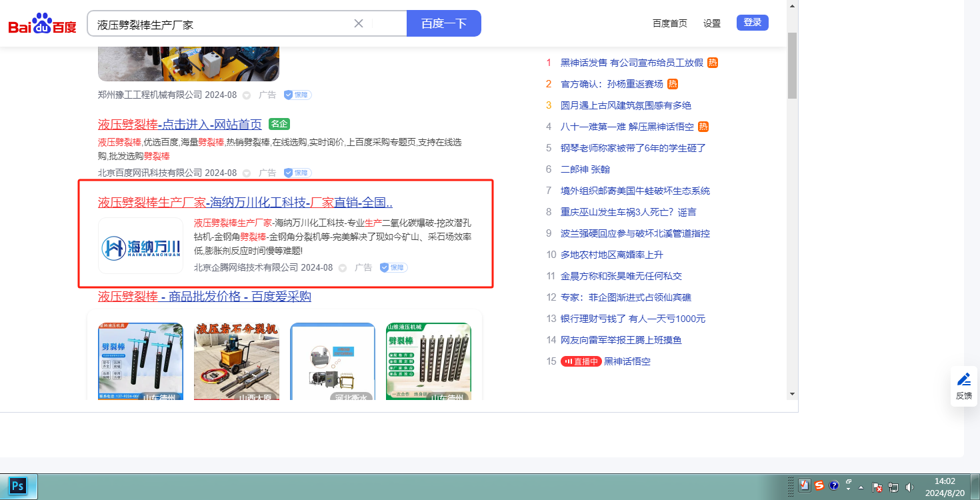Click the 直播中 live badge
This screenshot has width=980, height=500.
581,361
